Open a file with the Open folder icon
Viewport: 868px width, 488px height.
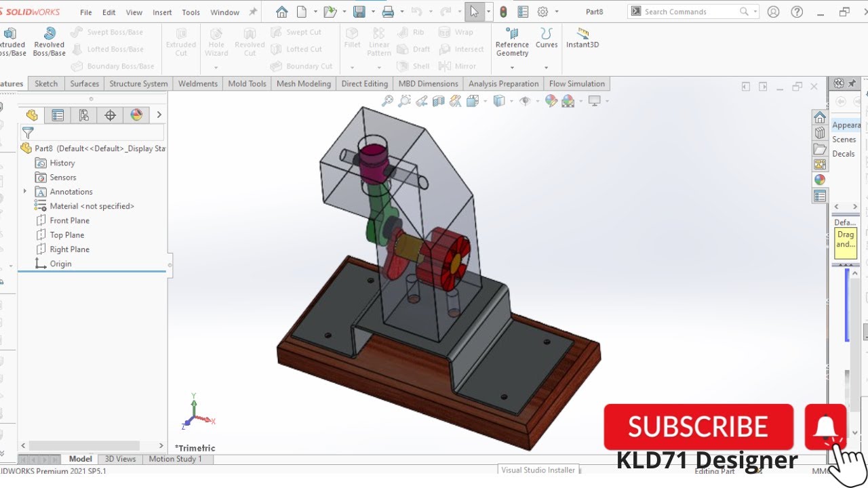coord(330,12)
